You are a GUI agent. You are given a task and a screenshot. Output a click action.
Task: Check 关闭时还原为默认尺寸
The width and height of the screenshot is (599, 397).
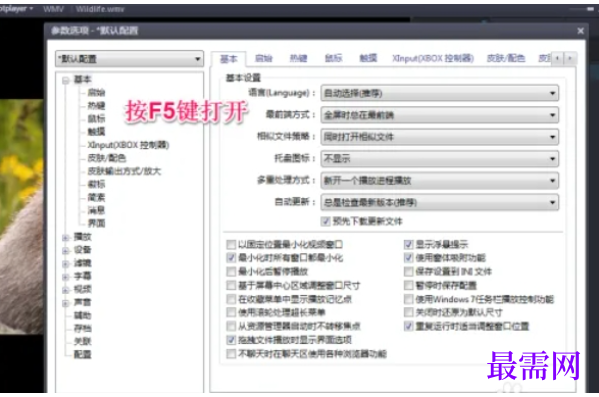pyautogui.click(x=409, y=313)
